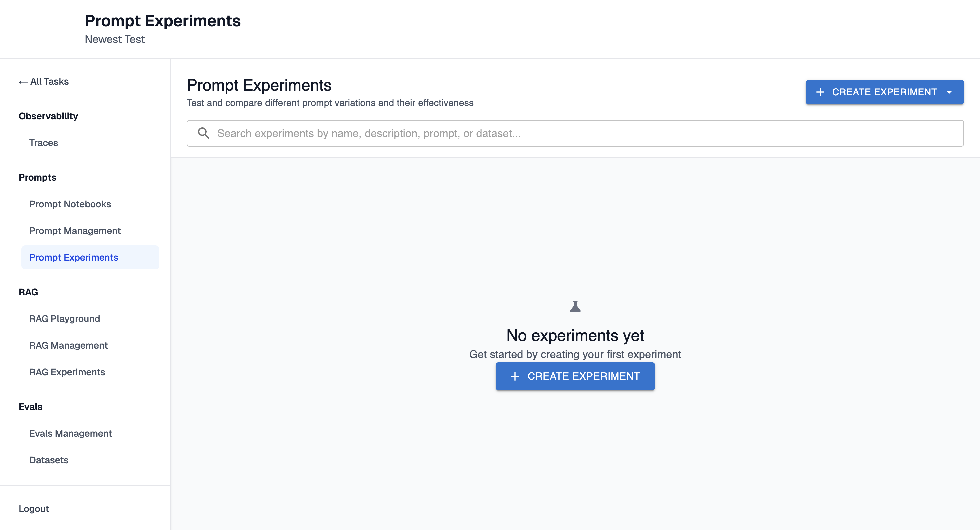This screenshot has width=980, height=530.
Task: Navigate to Prompt Management
Action: (75, 231)
